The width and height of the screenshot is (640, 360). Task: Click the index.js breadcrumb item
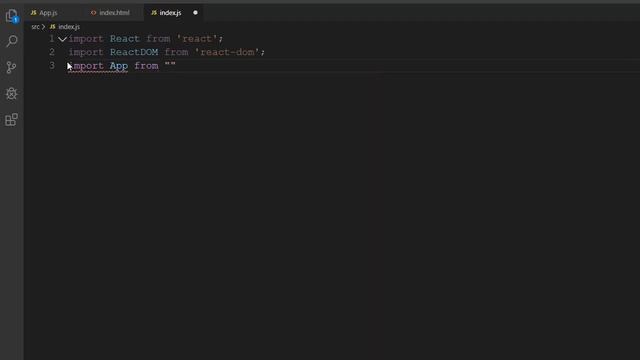click(69, 27)
